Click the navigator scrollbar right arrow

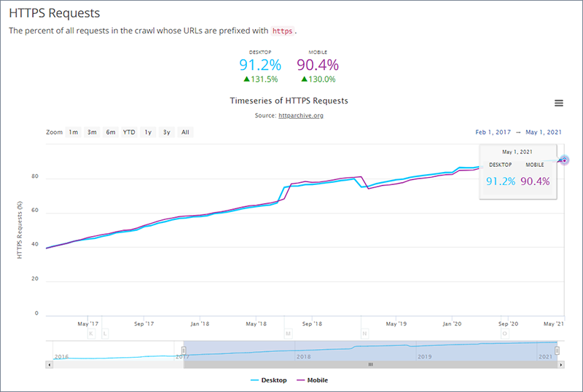coord(561,364)
